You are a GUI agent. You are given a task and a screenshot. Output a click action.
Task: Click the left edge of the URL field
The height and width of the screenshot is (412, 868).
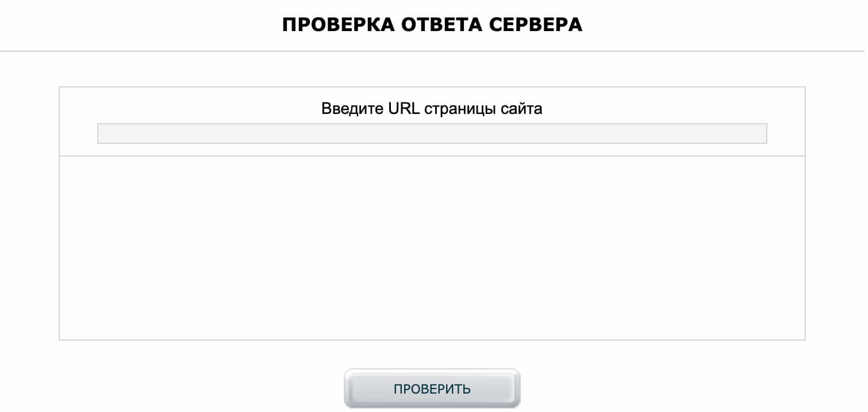[x=106, y=133]
